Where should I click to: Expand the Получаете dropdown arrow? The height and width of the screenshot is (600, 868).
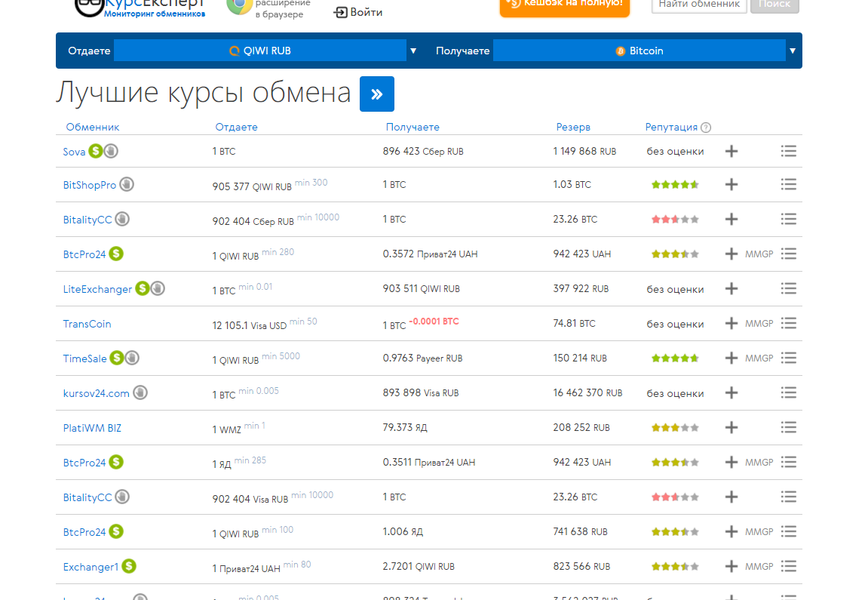(793, 51)
